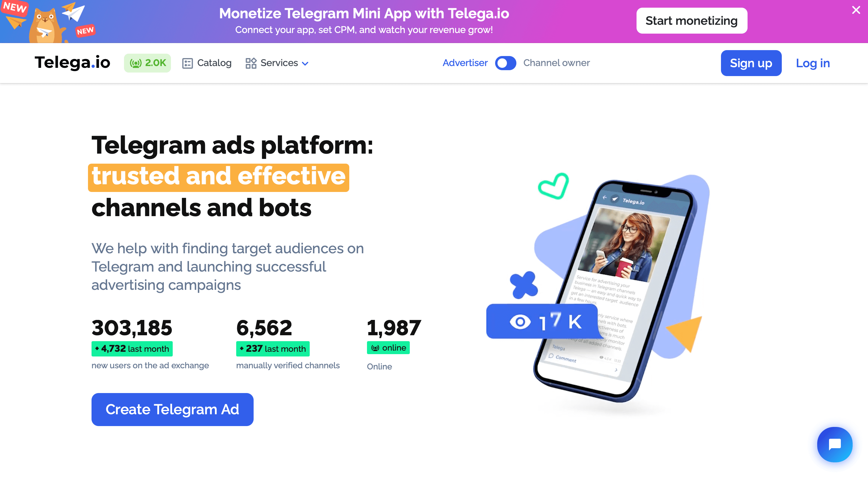The image size is (868, 493).
Task: Go to the Telega.io home logo
Action: (72, 63)
